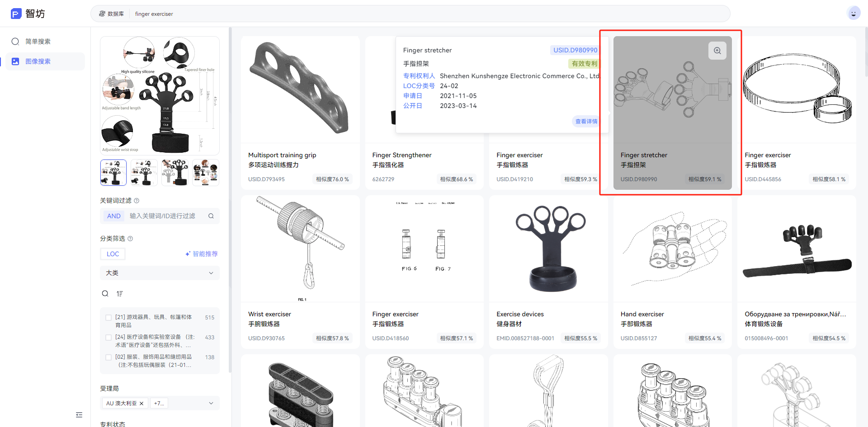Click the magnifier icon on Finger stretcher card
Screen dimensions: 868x427
coord(717,51)
